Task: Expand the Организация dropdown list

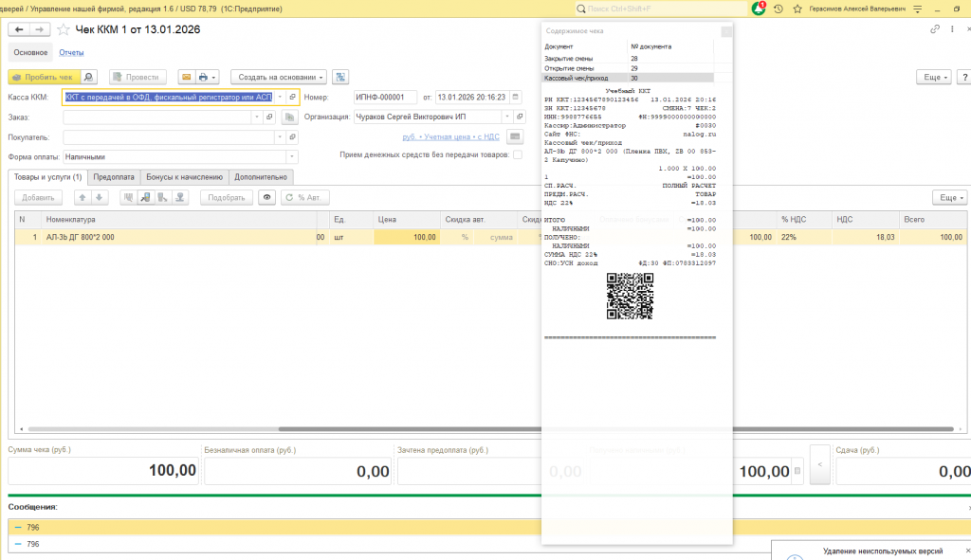Action: click(507, 117)
